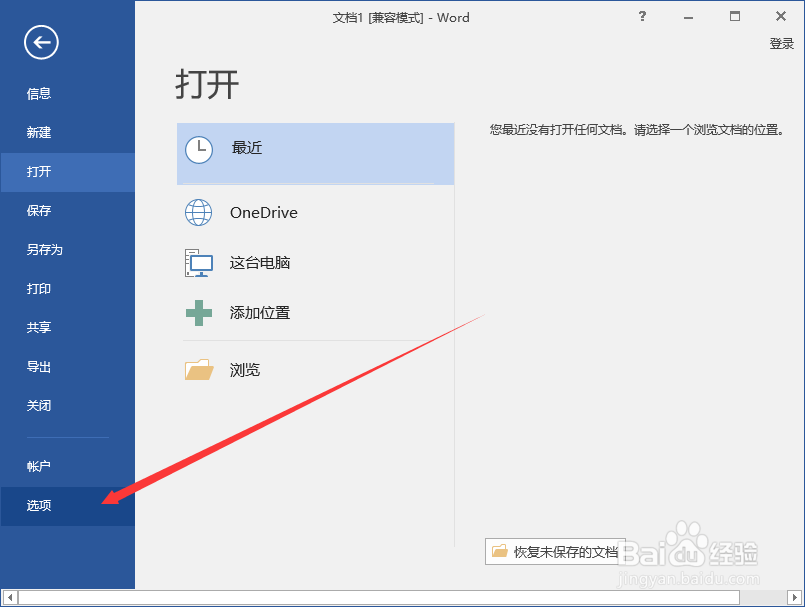Select the 最近 (Recent) location label
The width and height of the screenshot is (805, 607).
point(247,148)
